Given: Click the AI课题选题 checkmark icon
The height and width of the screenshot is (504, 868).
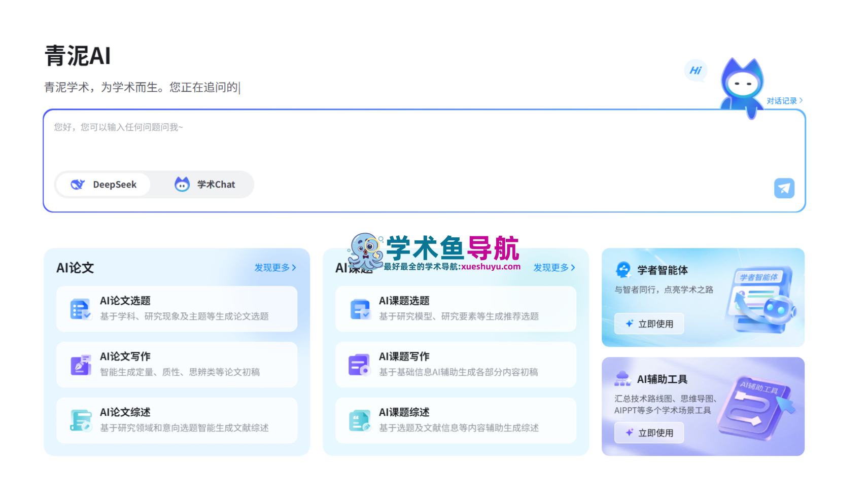Looking at the screenshot, I should click(x=359, y=308).
